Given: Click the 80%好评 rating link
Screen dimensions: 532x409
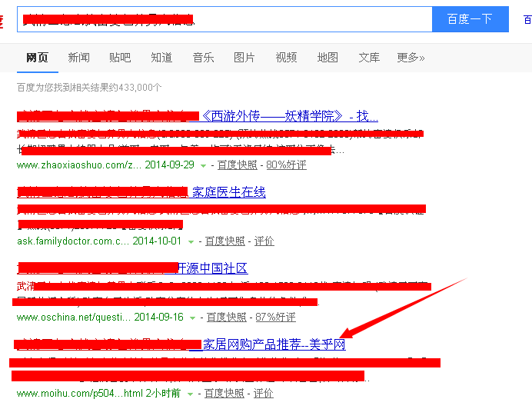Looking at the screenshot, I should [286, 165].
